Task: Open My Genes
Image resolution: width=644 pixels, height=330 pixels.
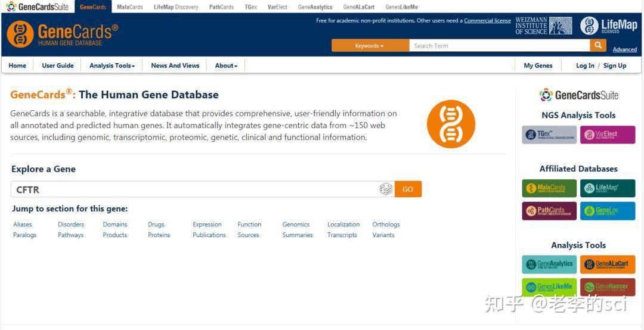Action: [538, 66]
